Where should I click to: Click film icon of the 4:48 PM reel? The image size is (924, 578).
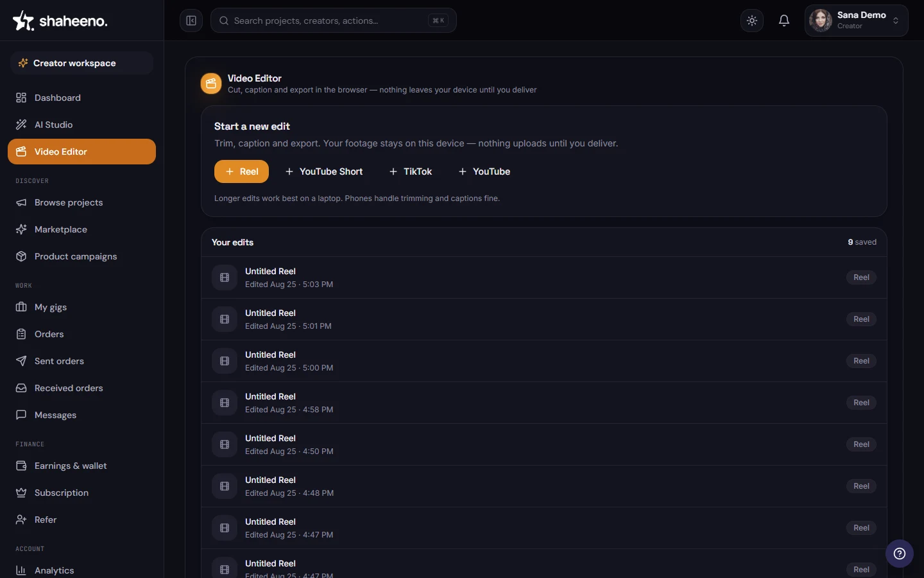tap(225, 486)
